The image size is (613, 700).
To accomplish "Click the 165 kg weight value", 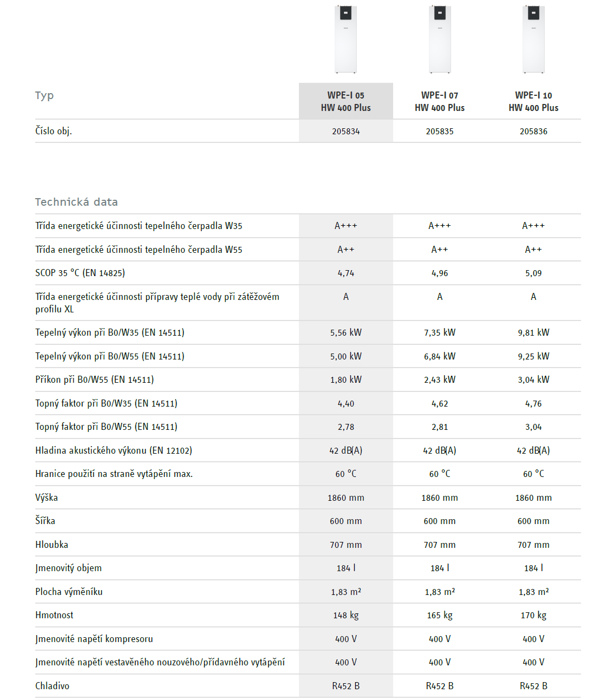I will 440,615.
